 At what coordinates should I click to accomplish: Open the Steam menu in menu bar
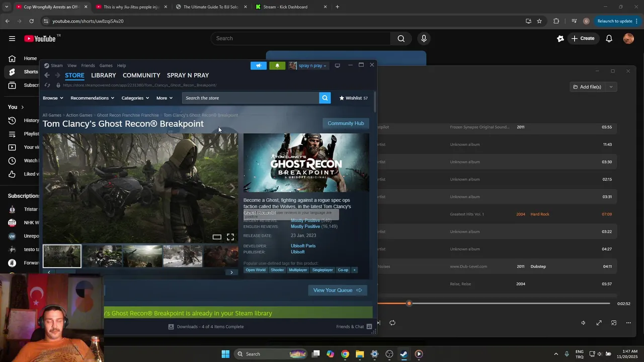pos(56,65)
